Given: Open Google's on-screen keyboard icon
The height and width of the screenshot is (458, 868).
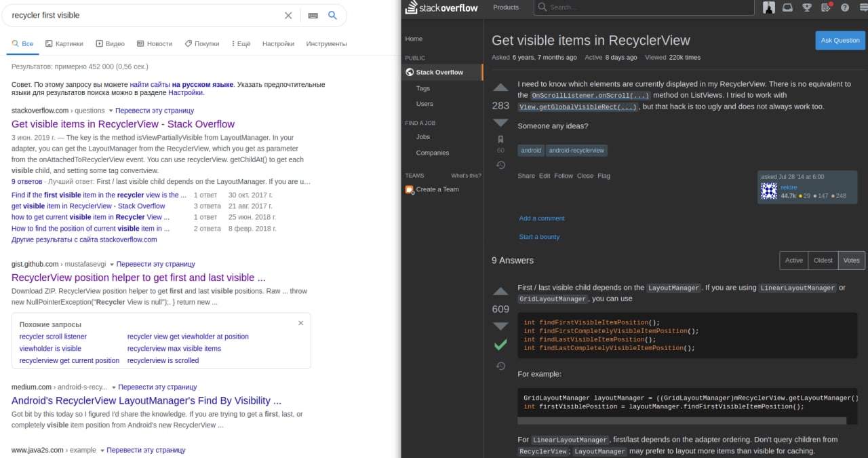Looking at the screenshot, I should tap(313, 16).
